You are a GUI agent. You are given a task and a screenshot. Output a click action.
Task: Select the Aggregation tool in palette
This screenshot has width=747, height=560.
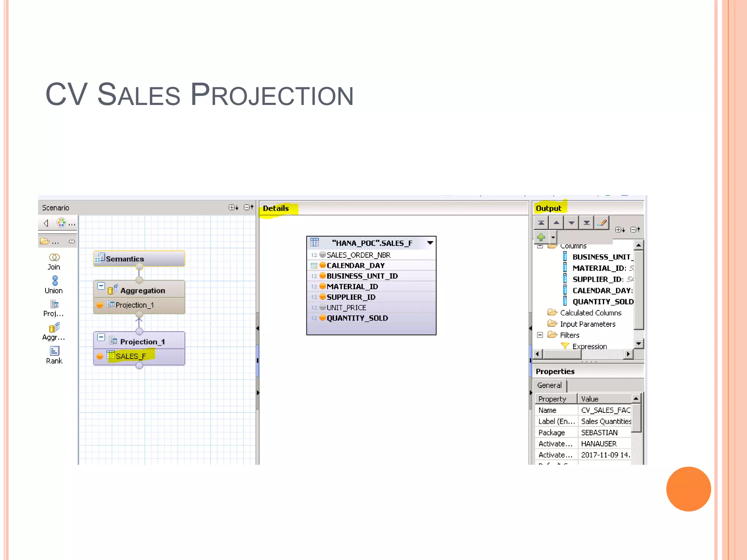54,332
